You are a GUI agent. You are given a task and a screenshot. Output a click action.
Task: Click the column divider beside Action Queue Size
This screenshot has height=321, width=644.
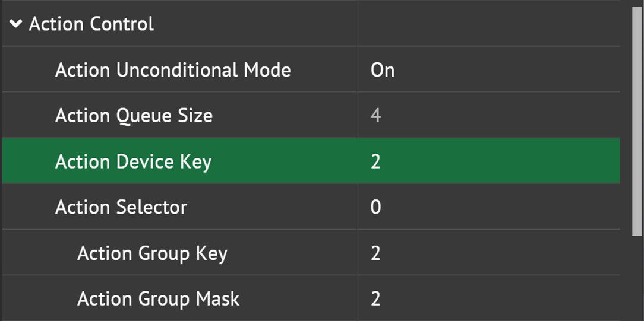[358, 116]
